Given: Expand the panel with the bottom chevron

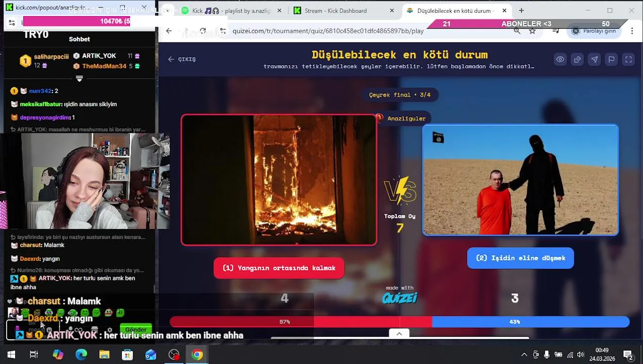Looking at the screenshot, I should click(x=399, y=334).
